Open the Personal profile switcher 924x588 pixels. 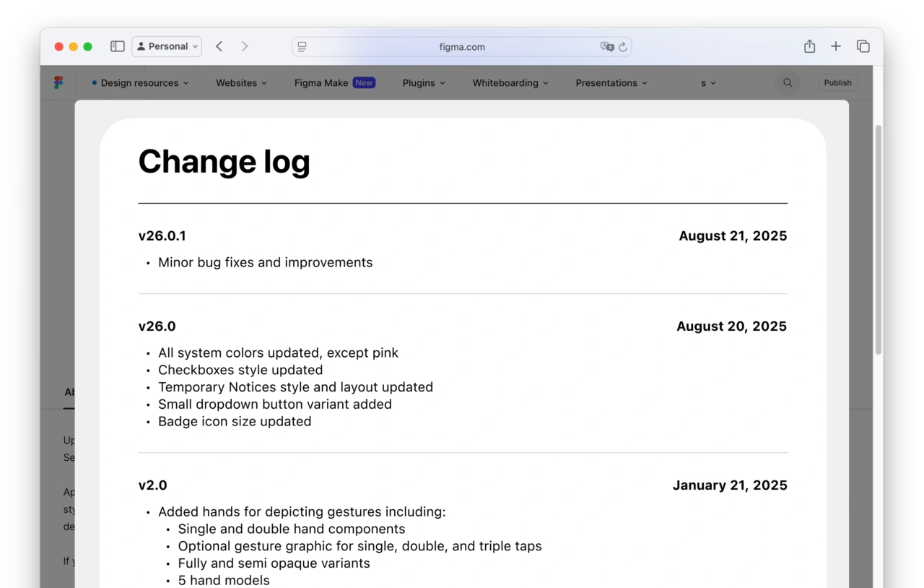tap(167, 46)
